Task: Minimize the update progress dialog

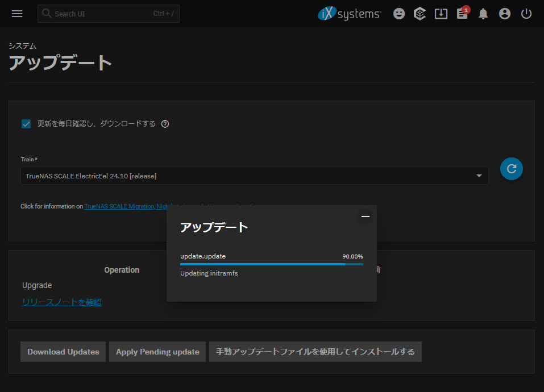Action: 366,216
